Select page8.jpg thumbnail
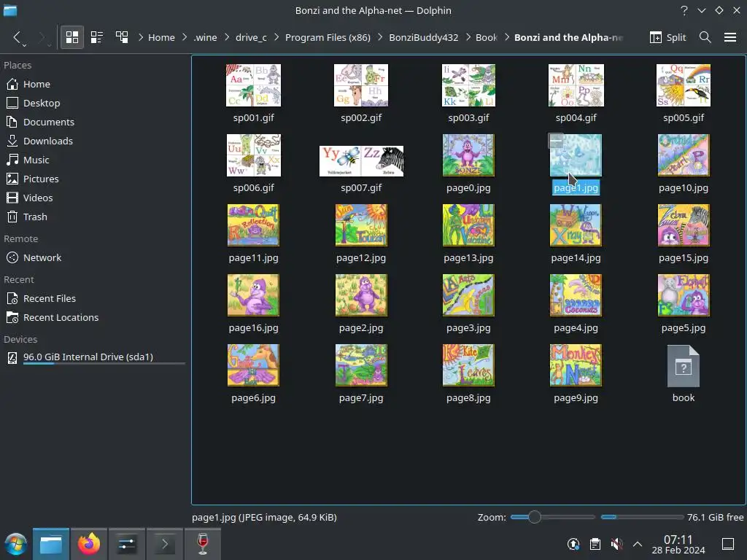Image resolution: width=747 pixels, height=560 pixels. coord(468,365)
